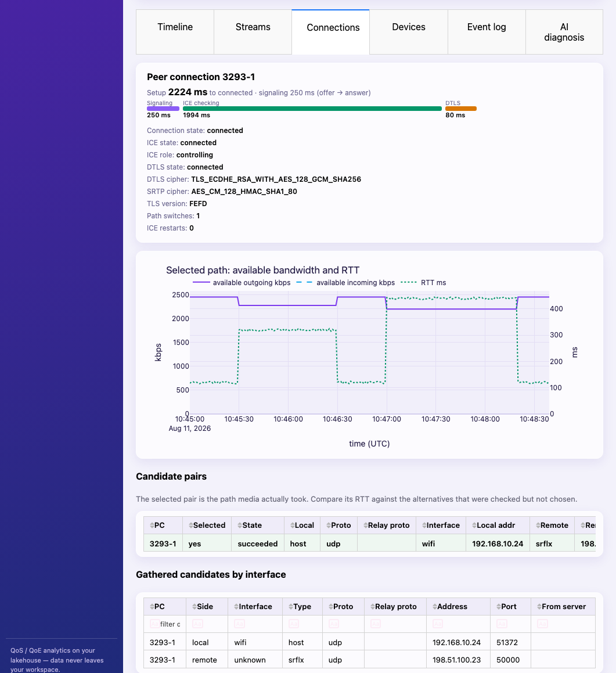616x673 pixels.
Task: Sort Gathered candidates by Proto icon
Action: pyautogui.click(x=330, y=606)
